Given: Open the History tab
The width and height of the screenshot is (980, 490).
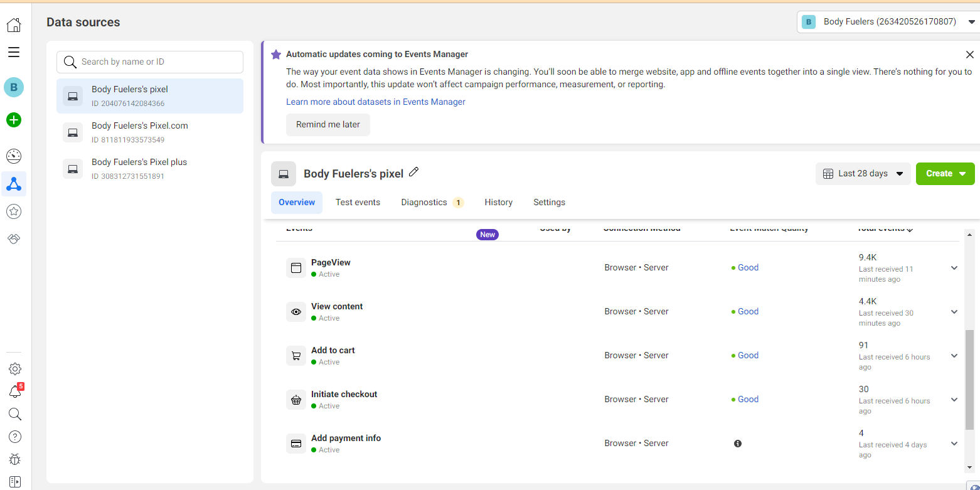Looking at the screenshot, I should (499, 203).
